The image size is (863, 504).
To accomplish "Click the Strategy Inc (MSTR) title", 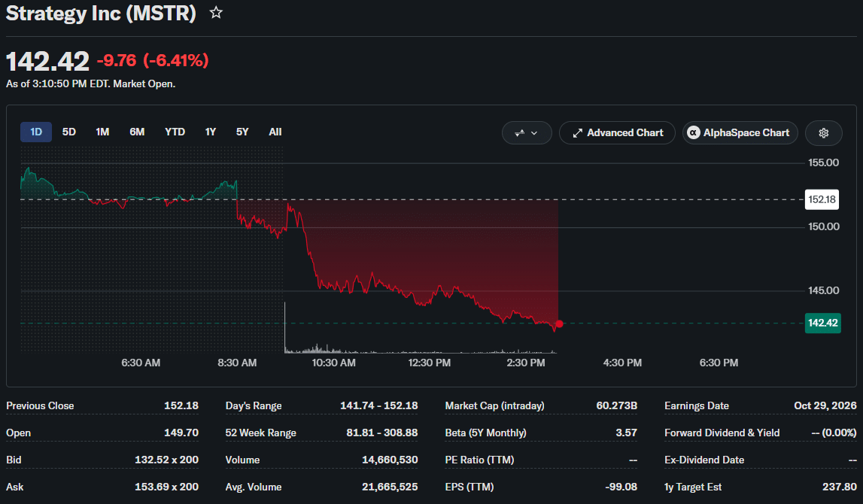I will point(101,14).
